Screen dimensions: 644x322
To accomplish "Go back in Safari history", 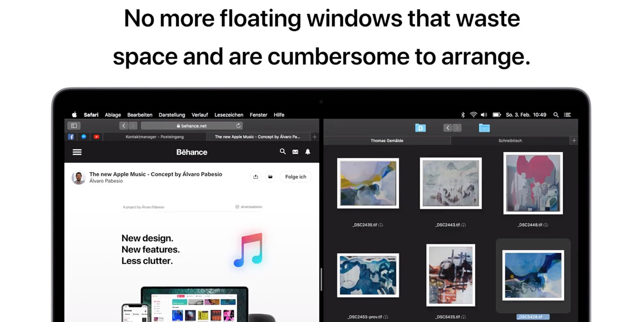I will pyautogui.click(x=124, y=126).
